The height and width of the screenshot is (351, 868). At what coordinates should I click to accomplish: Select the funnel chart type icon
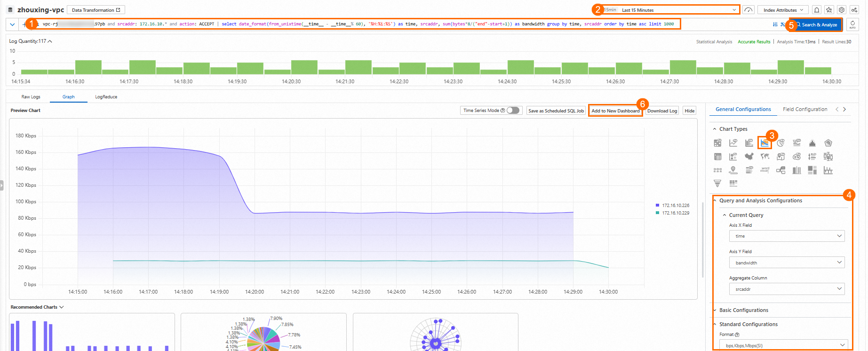pyautogui.click(x=717, y=183)
